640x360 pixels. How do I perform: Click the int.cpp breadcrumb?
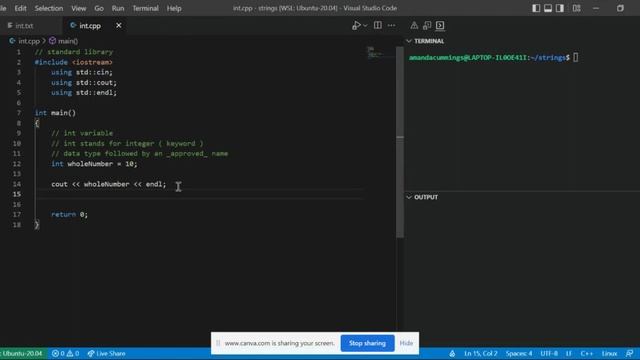(x=29, y=41)
